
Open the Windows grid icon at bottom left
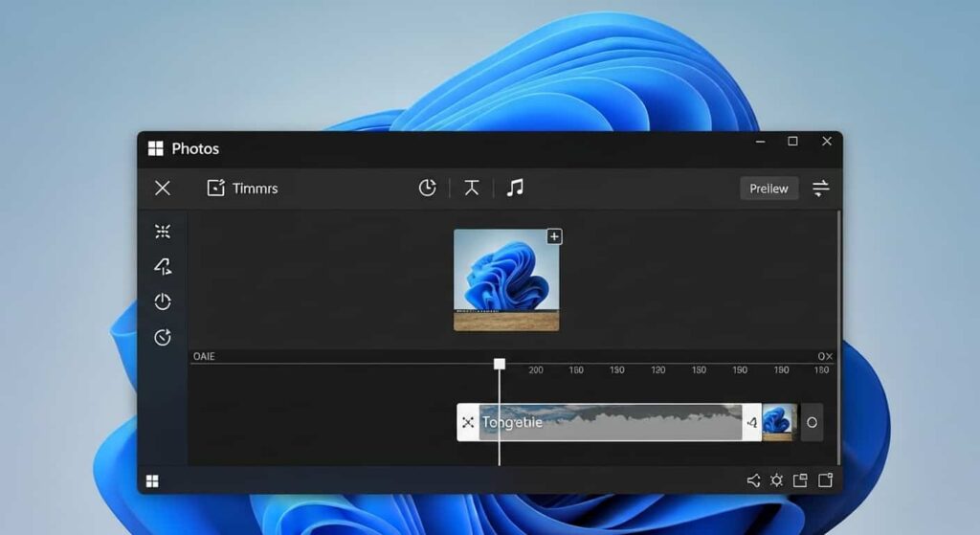tap(152, 480)
